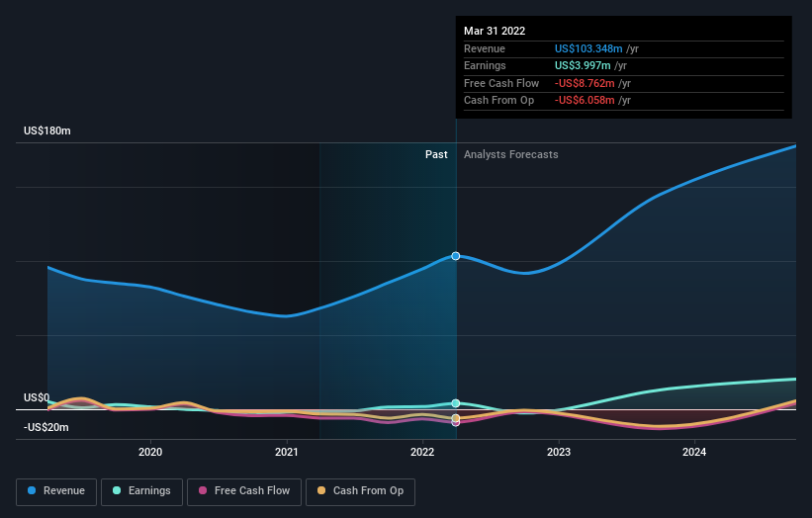This screenshot has width=812, height=518.
Task: Click the US$0 y-axis label
Action: coord(37,397)
